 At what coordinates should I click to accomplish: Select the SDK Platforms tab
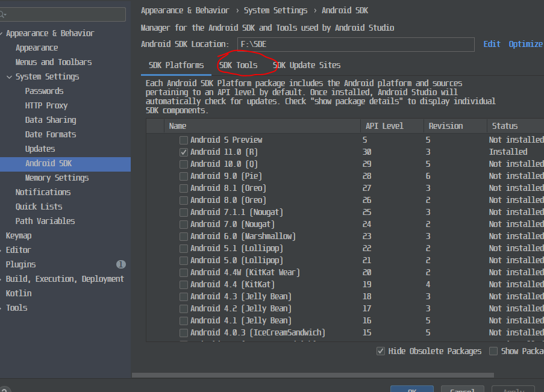click(x=177, y=65)
